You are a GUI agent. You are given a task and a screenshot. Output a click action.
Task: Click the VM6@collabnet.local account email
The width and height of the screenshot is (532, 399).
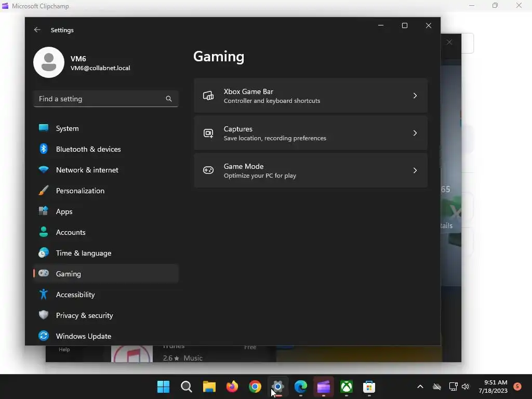pos(100,68)
